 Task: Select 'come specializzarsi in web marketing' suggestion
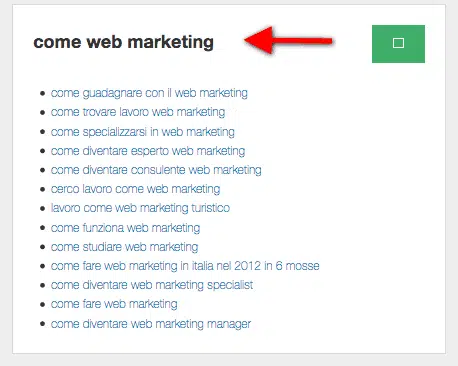143,132
